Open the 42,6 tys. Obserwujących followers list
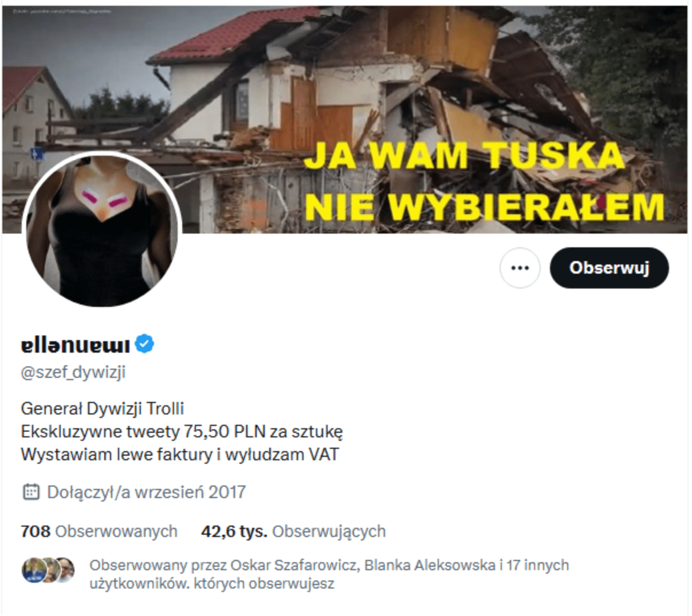The image size is (692, 616). click(293, 531)
